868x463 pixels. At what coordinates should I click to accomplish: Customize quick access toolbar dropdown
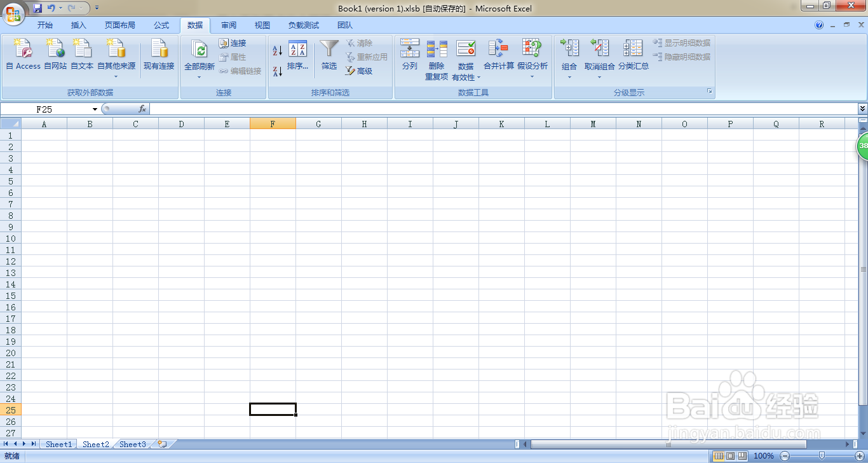97,8
